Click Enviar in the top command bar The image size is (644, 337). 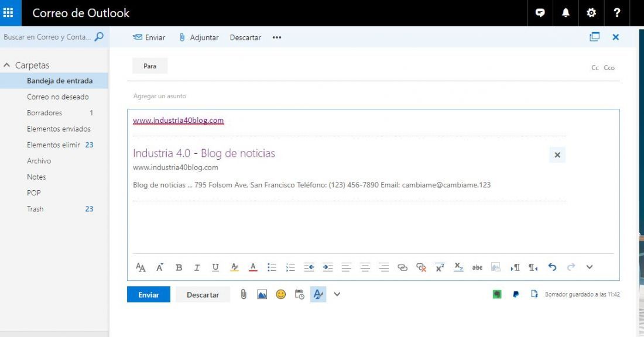click(149, 37)
